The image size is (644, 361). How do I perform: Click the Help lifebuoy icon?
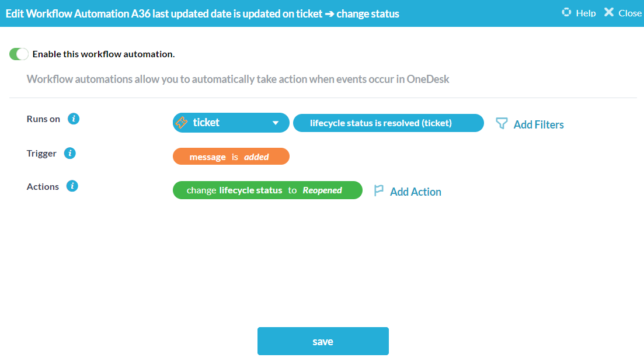tap(566, 12)
